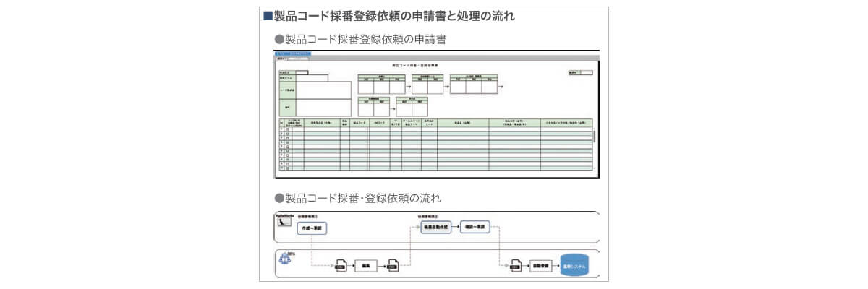
Task: Select the 編集 step box in the RPA lane
Action: tap(366, 266)
